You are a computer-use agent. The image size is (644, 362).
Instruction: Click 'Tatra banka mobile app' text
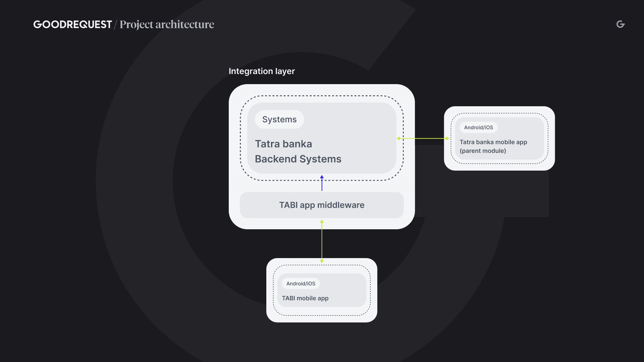tap(493, 142)
